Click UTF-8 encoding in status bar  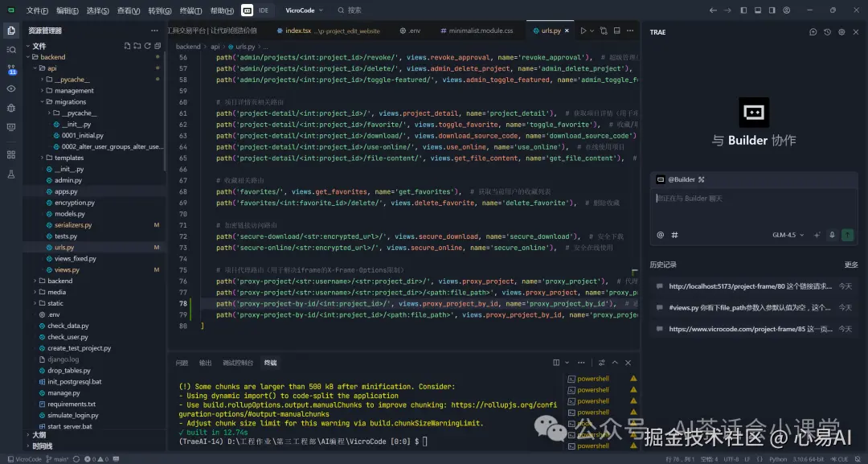[731, 459]
